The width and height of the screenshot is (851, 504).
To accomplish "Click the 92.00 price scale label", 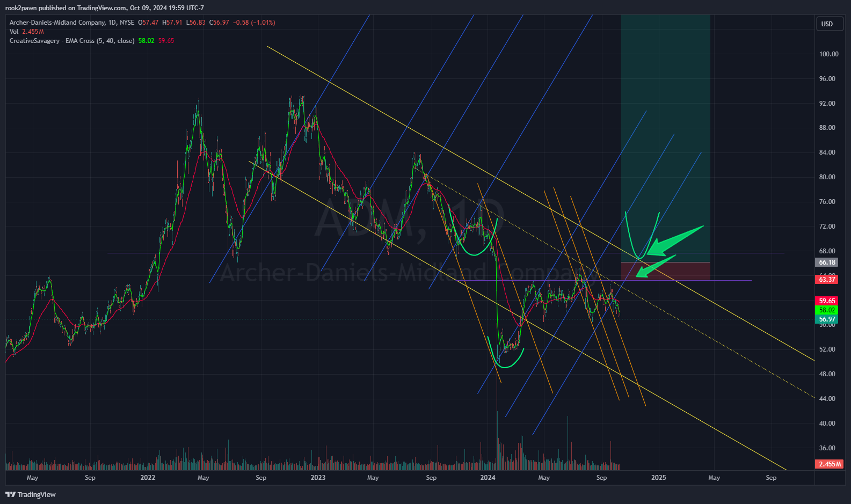I will (x=827, y=104).
